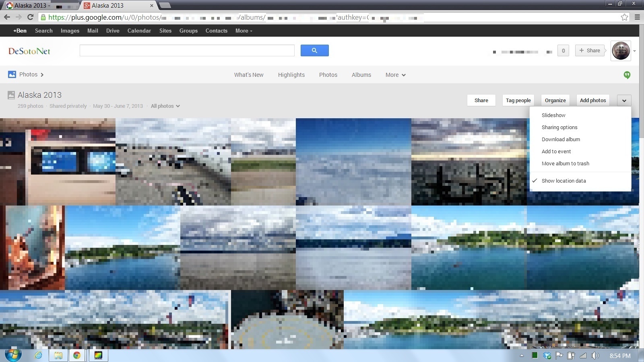Viewport: 644px width, 362px height.
Task: Expand the More menu in the black bar
Action: (x=244, y=31)
